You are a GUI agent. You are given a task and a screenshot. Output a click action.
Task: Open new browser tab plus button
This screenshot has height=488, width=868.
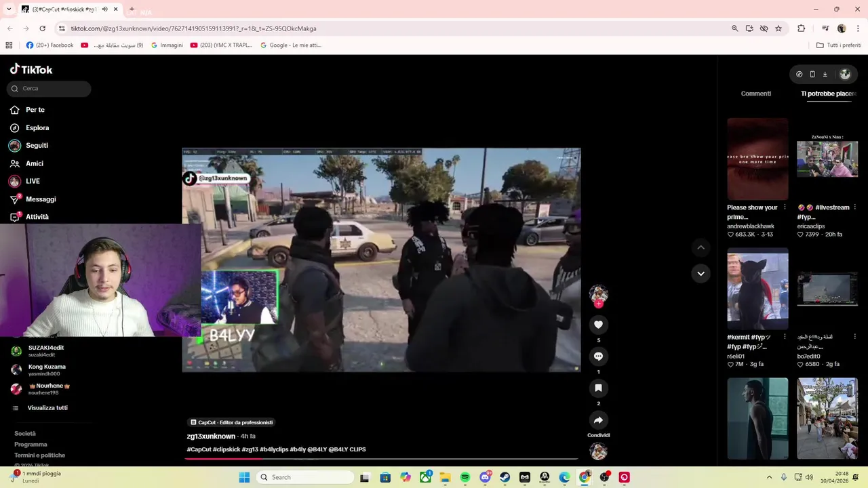tap(132, 9)
